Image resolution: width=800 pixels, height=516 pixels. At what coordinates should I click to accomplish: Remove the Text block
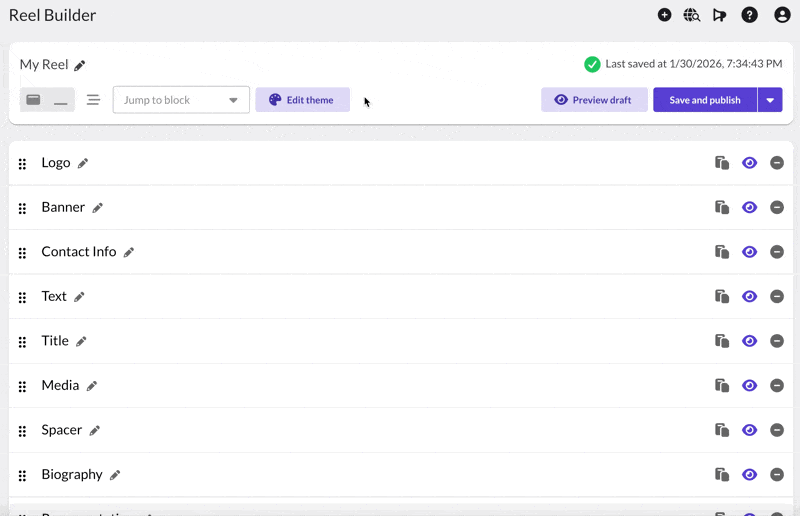point(777,296)
